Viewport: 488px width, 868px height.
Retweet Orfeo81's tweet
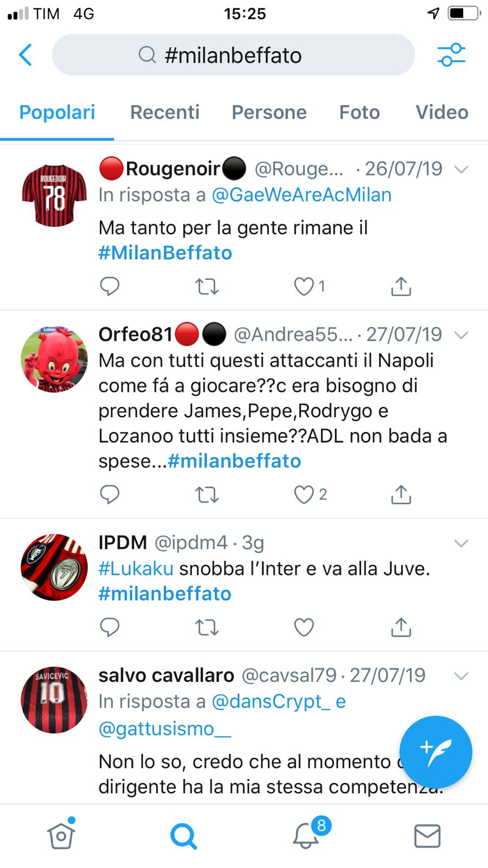(207, 494)
